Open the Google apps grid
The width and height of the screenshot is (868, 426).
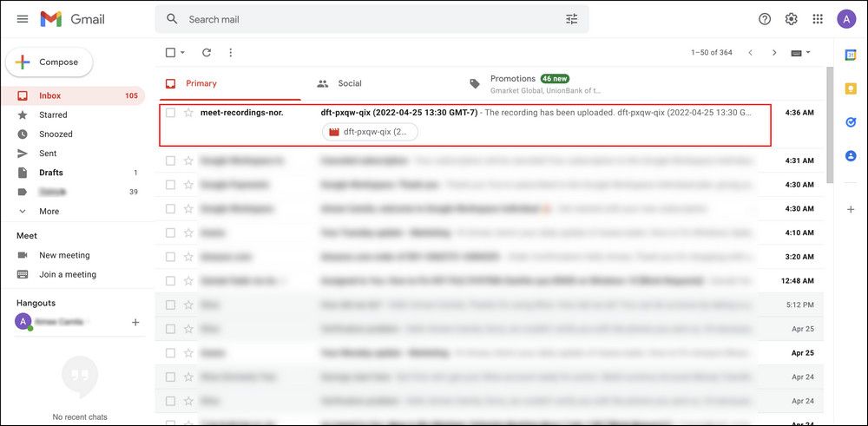click(818, 19)
